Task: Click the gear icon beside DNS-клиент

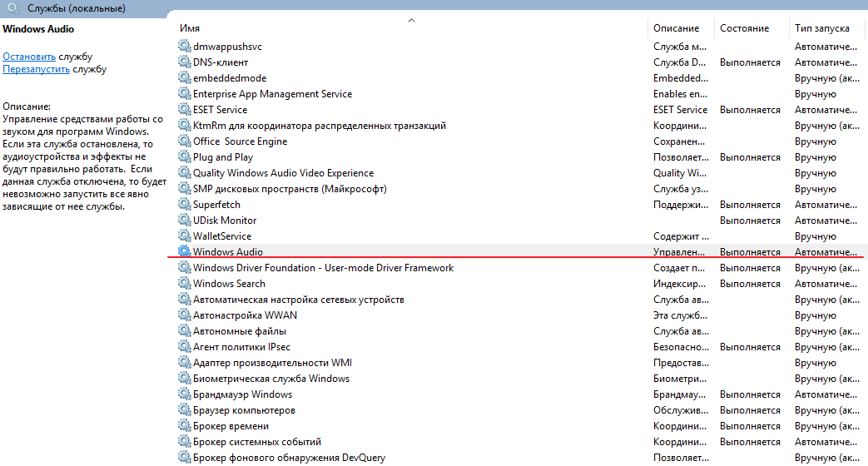Action: click(x=184, y=62)
